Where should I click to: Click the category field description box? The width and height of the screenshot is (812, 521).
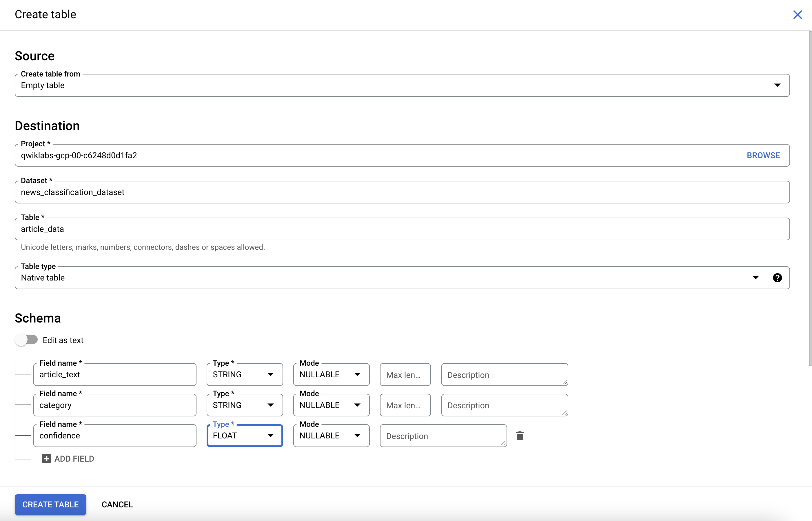tap(504, 405)
